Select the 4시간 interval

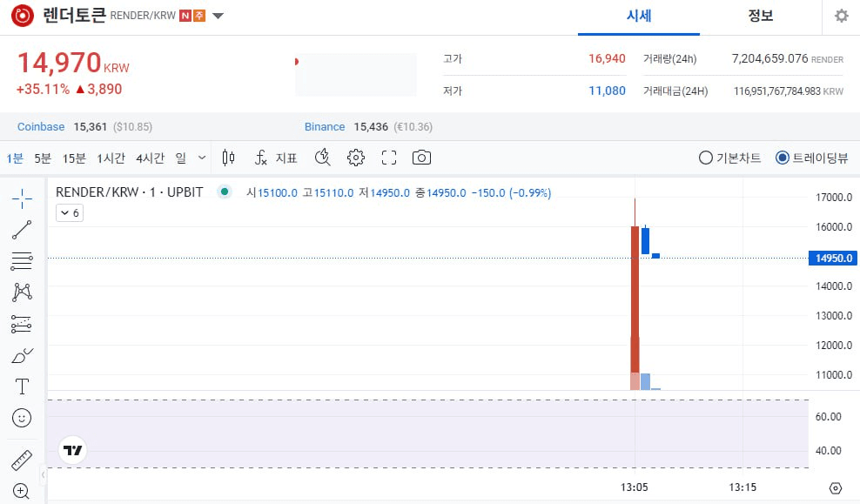[151, 158]
